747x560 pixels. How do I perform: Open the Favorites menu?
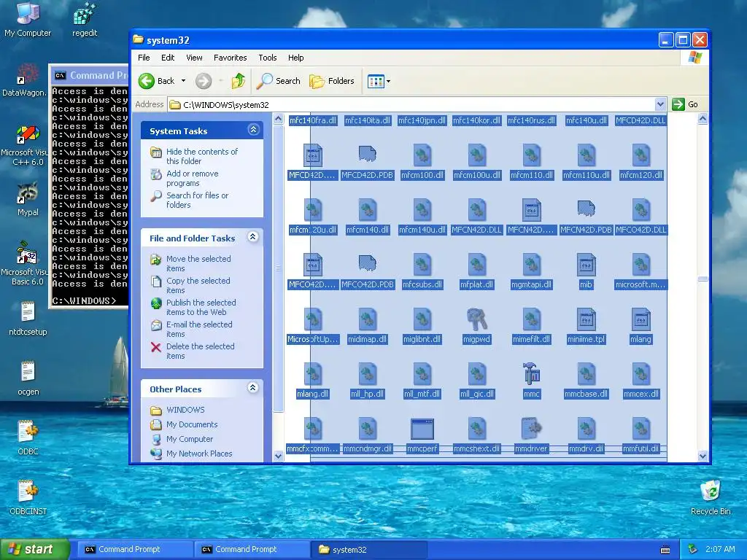coord(230,58)
